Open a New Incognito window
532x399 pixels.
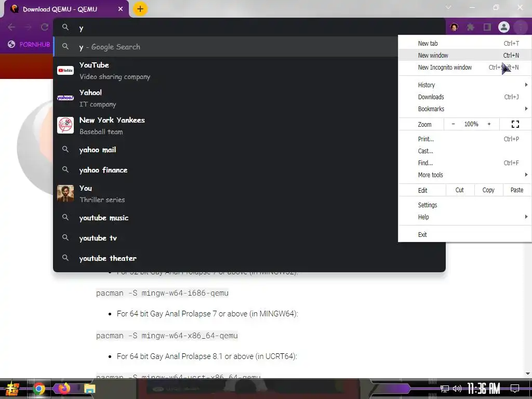[x=465, y=67]
